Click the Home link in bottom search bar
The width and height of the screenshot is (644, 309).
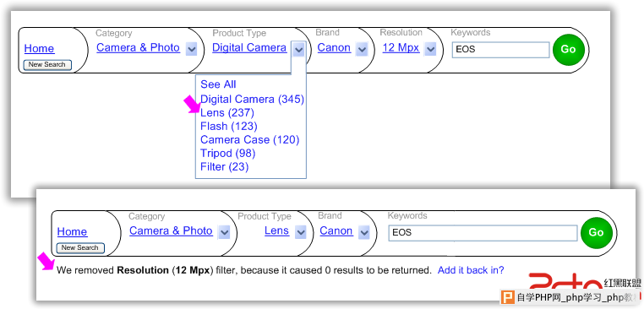[72, 232]
